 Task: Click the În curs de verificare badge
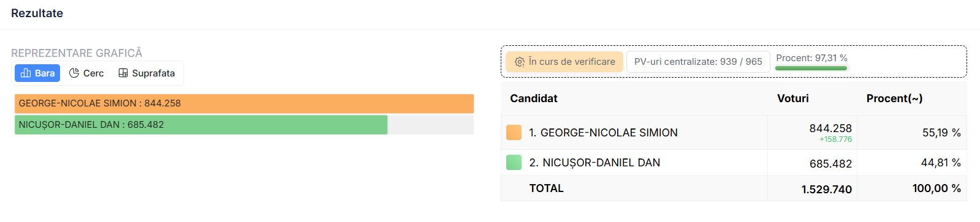tap(564, 62)
